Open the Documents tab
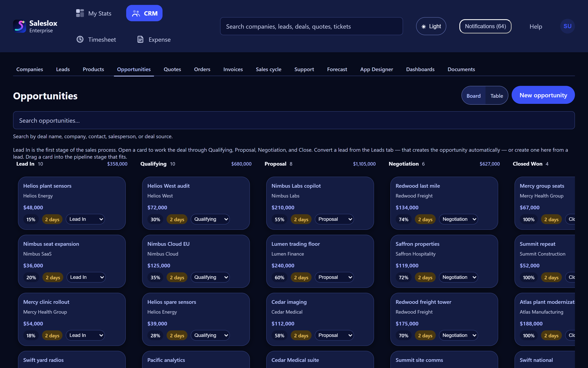Image resolution: width=588 pixels, height=368 pixels. (x=461, y=69)
